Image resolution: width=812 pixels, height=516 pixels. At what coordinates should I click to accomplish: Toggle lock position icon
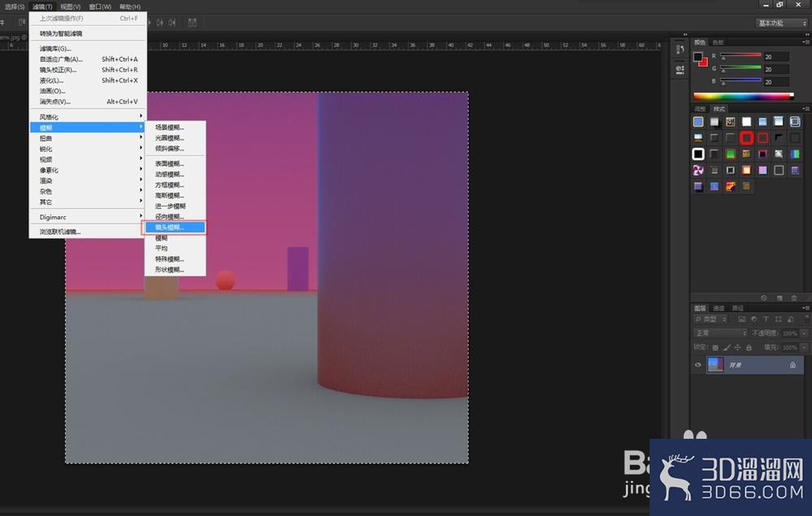point(737,348)
